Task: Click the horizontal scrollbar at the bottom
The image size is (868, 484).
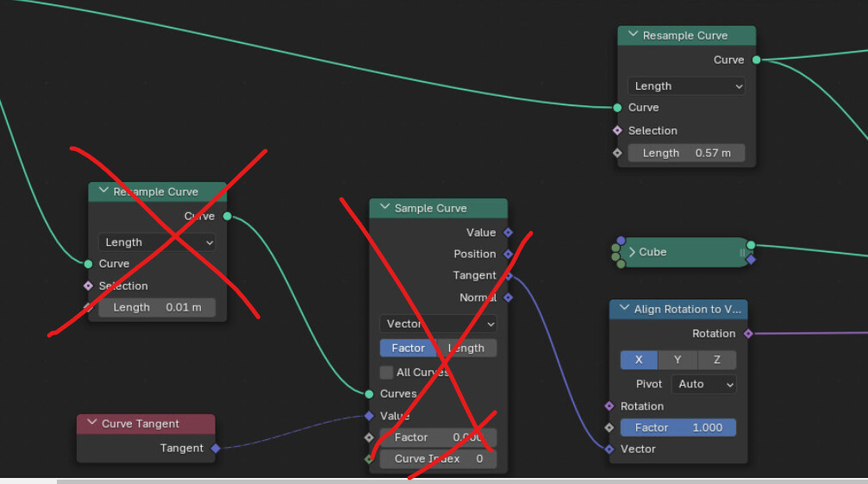Action: (x=462, y=481)
